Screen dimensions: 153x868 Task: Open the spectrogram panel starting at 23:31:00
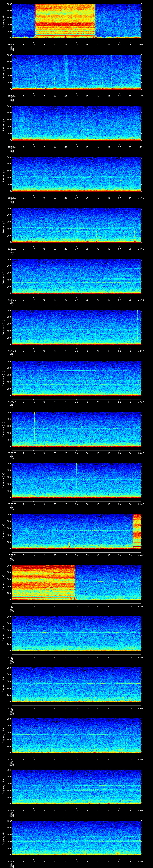pyautogui.click(x=76, y=123)
